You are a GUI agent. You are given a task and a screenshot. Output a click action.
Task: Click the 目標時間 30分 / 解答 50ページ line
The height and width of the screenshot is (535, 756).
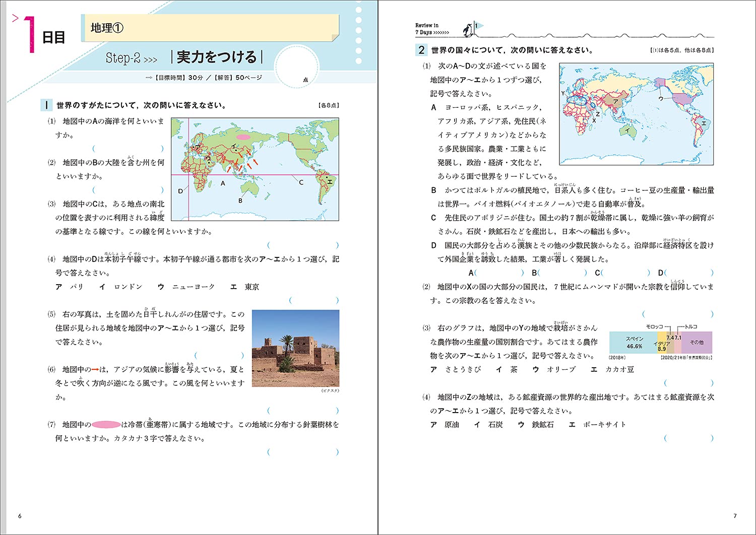(x=203, y=78)
